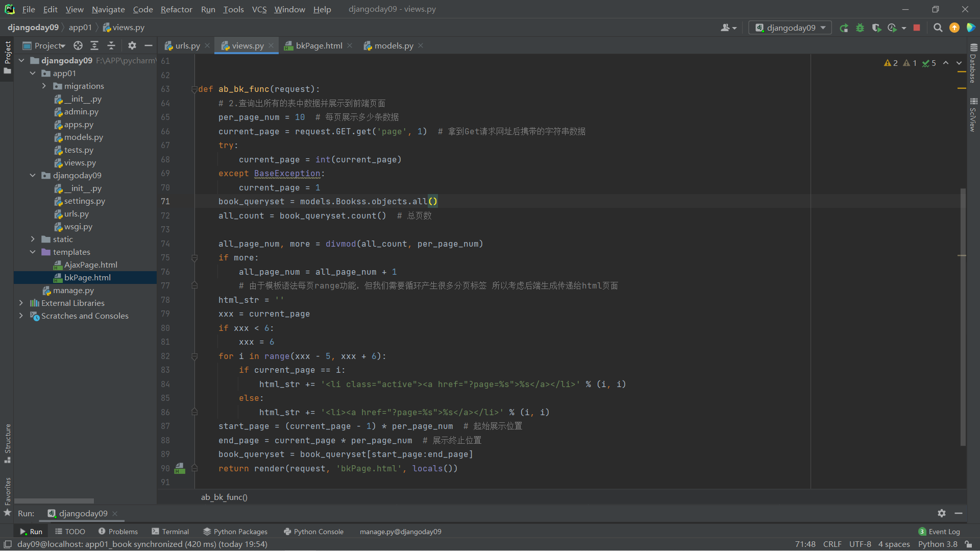Open Run panel settings gear icon
The height and width of the screenshot is (551, 980).
942,513
